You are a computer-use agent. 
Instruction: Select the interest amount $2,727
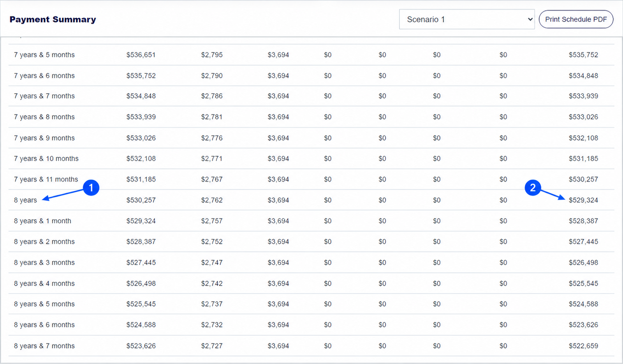click(212, 346)
